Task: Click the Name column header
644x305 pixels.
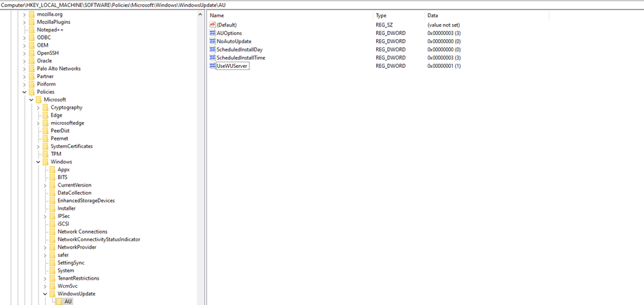Action: tap(290, 16)
